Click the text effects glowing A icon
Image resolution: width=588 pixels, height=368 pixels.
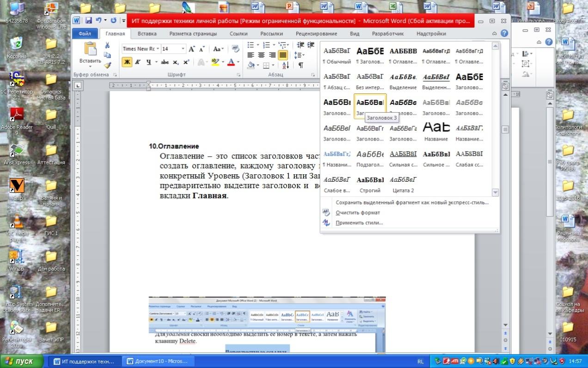[x=201, y=62]
